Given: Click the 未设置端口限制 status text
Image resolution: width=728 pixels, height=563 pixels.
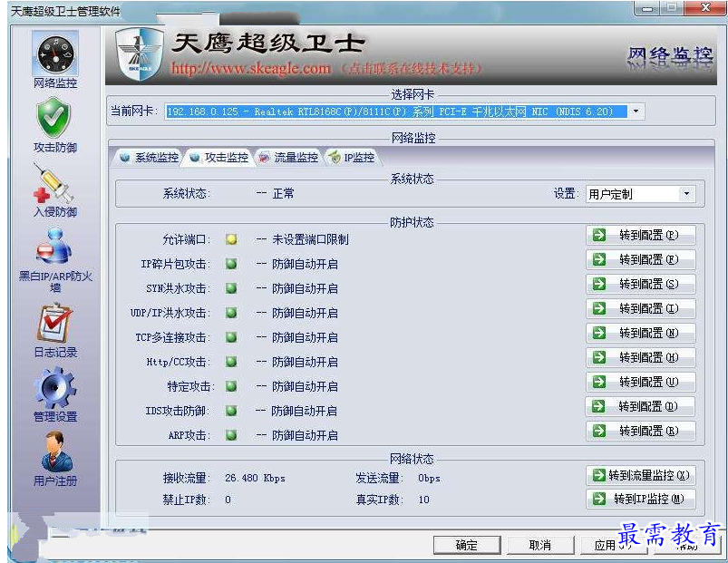Looking at the screenshot, I should click(x=310, y=239).
